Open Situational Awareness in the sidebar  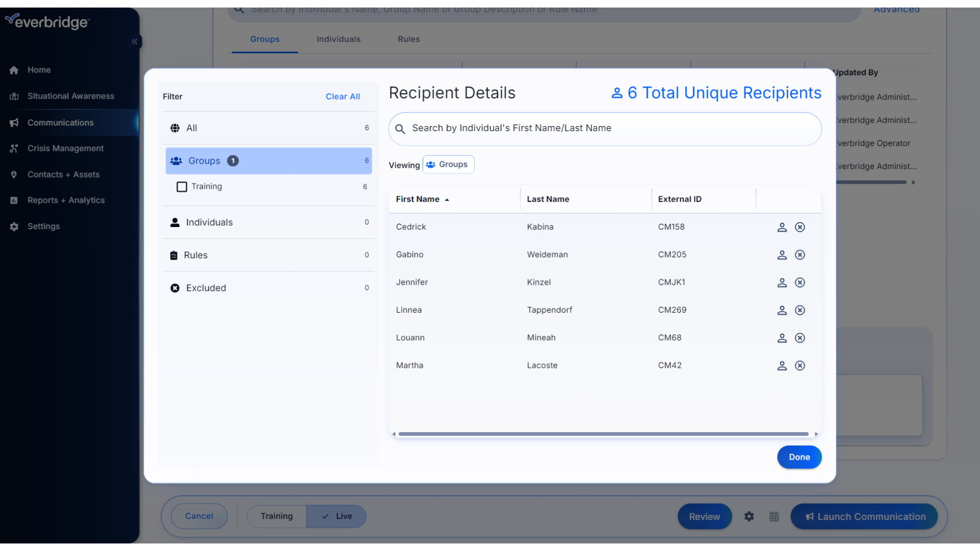[x=69, y=96]
